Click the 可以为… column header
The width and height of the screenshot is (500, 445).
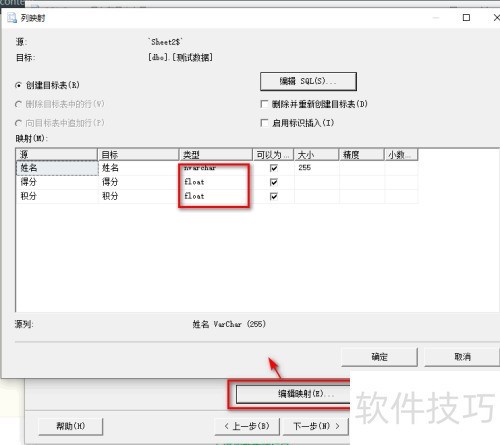click(x=273, y=155)
